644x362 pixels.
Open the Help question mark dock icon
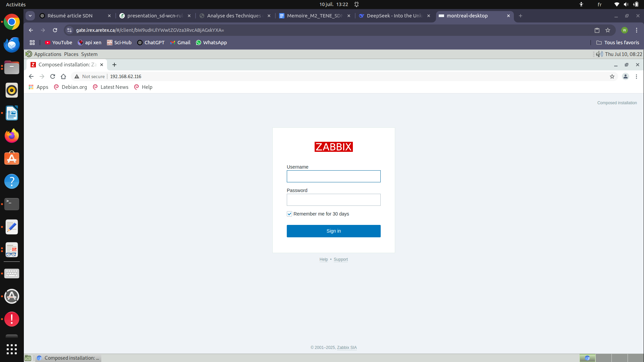(x=12, y=181)
